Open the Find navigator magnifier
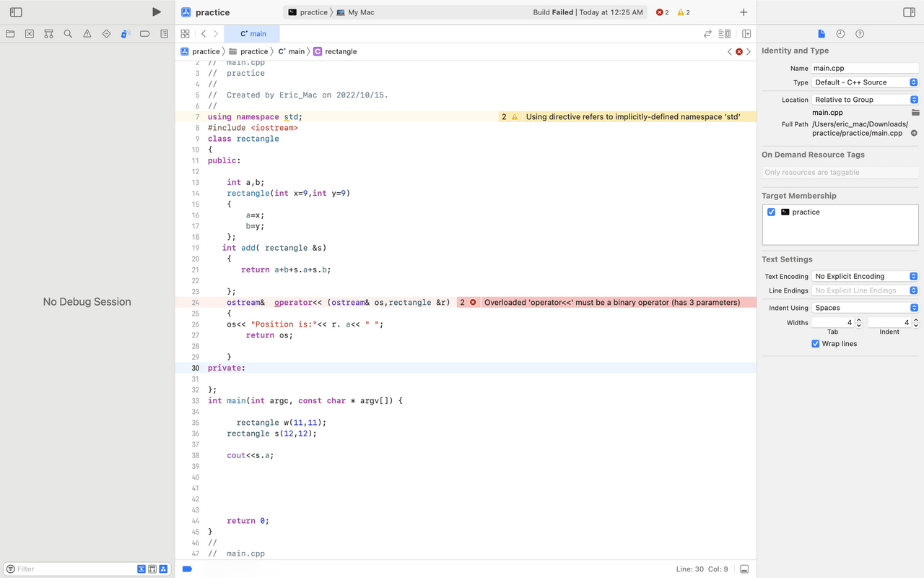924x578 pixels. click(68, 34)
